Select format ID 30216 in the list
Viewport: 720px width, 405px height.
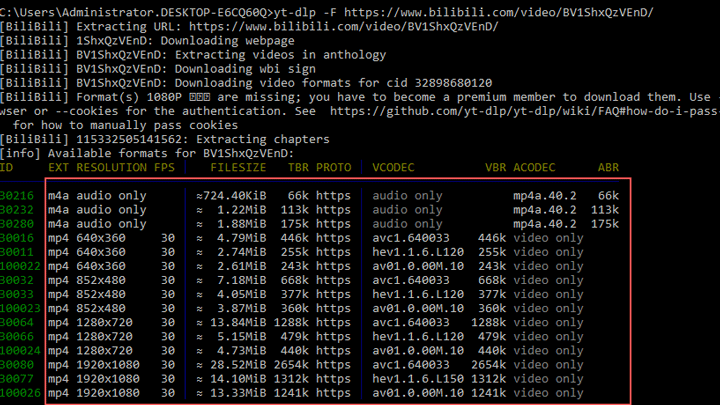point(18,196)
